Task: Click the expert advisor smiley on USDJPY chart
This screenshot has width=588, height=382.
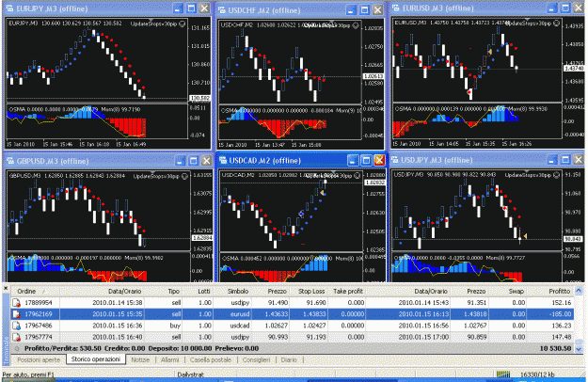Action: pos(557,175)
